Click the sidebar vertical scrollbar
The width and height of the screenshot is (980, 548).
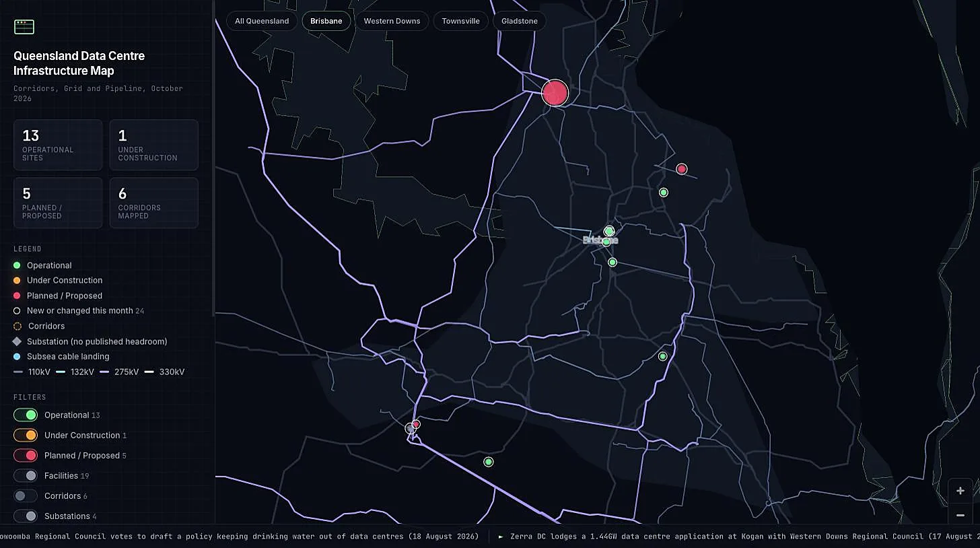point(213,158)
